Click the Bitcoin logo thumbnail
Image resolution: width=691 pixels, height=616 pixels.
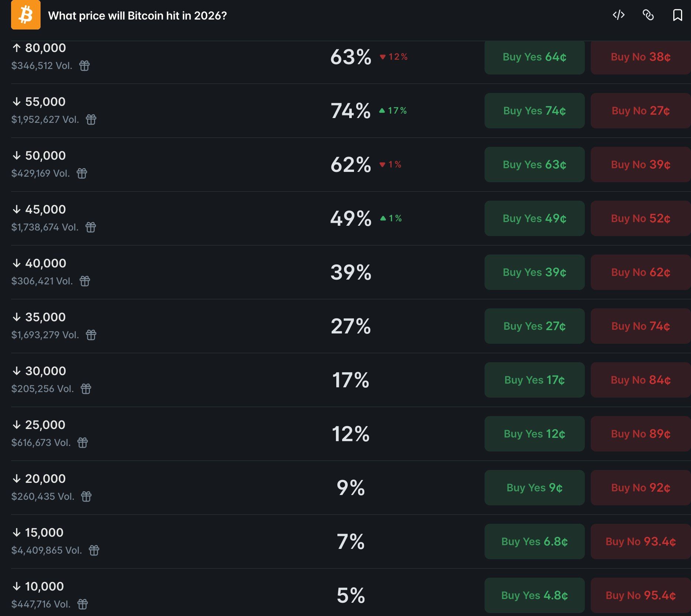pos(26,15)
